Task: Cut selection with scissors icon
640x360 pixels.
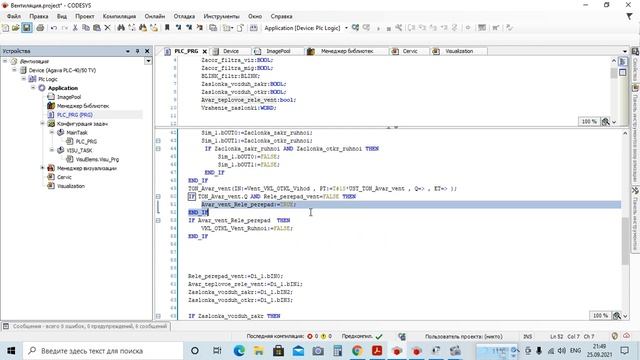Action: coord(75,28)
